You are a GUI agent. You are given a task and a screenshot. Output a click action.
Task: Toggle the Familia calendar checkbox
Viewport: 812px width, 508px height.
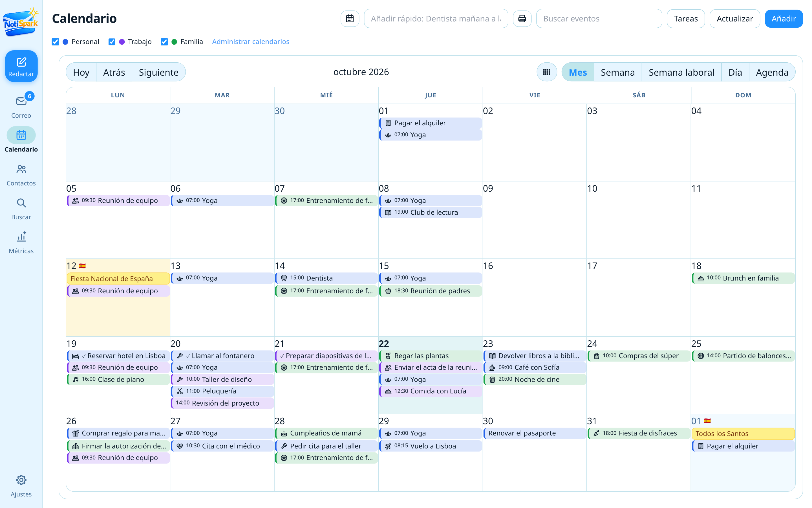tap(164, 42)
